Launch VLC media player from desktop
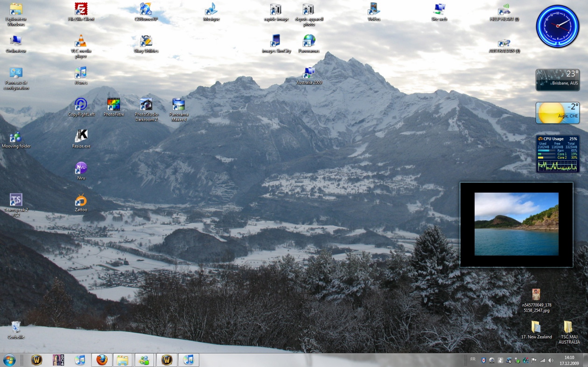 (x=81, y=42)
